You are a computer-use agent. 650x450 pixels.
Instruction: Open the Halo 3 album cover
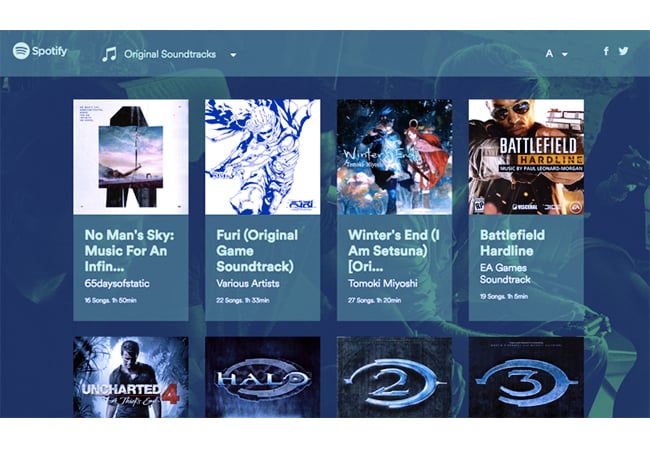526,377
